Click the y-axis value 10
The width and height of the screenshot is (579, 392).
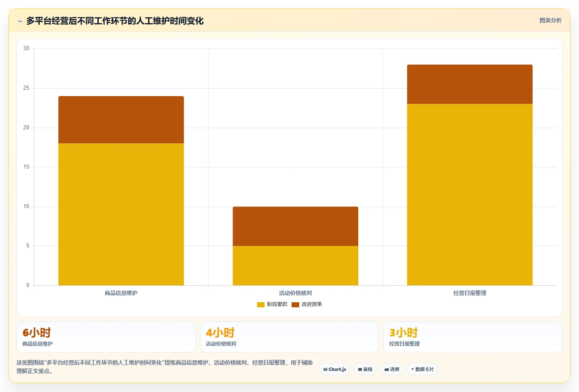pyautogui.click(x=26, y=207)
